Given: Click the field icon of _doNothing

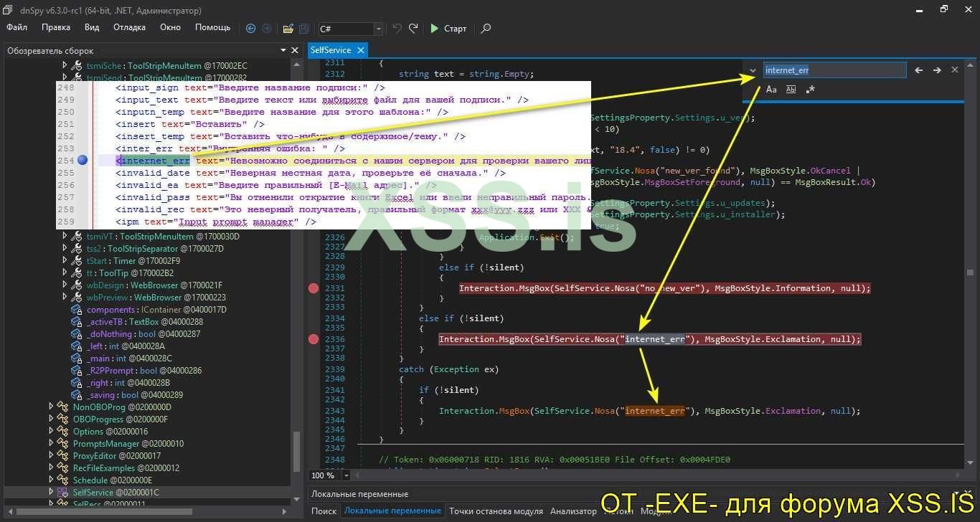Looking at the screenshot, I should (x=77, y=334).
